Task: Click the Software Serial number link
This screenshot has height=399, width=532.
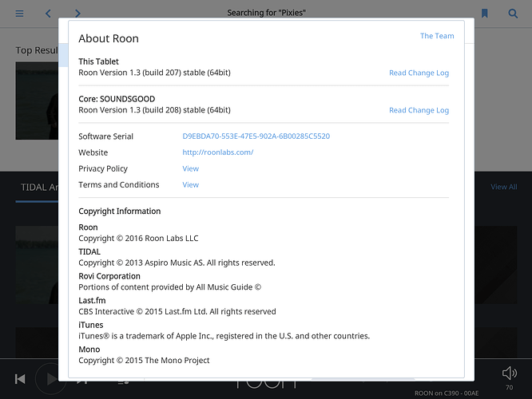Action: click(x=256, y=136)
